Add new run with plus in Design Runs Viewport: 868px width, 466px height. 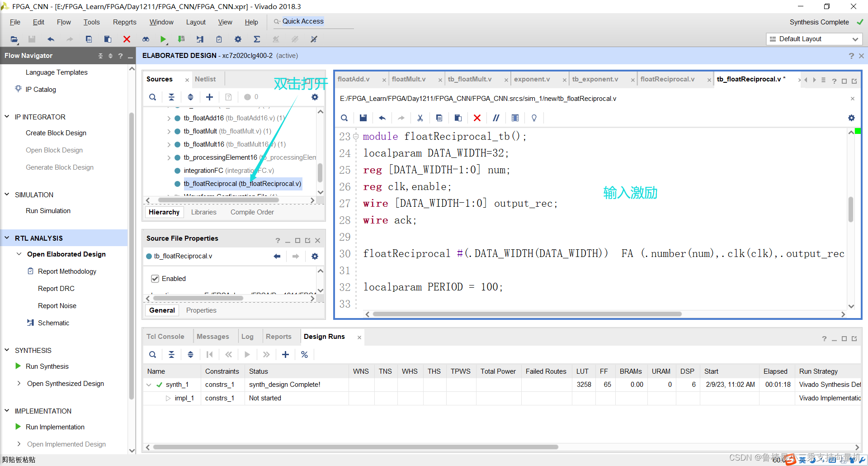tap(285, 354)
